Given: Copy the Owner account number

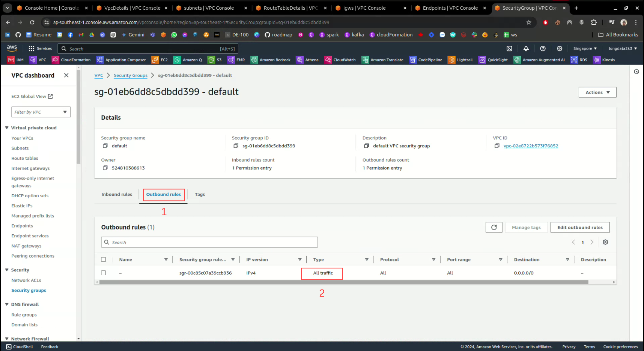Looking at the screenshot, I should point(105,168).
